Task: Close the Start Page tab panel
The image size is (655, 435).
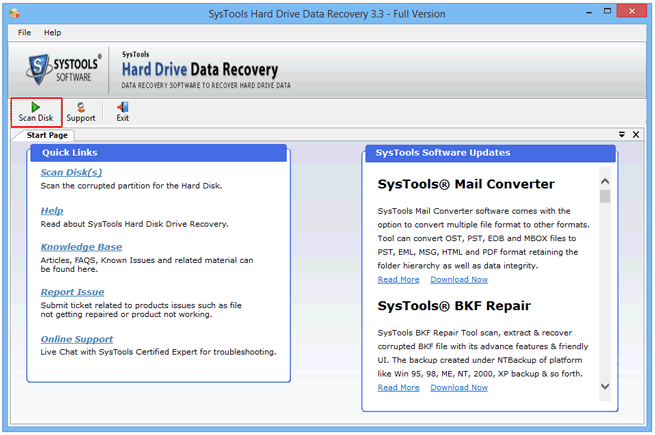Action: tap(636, 135)
